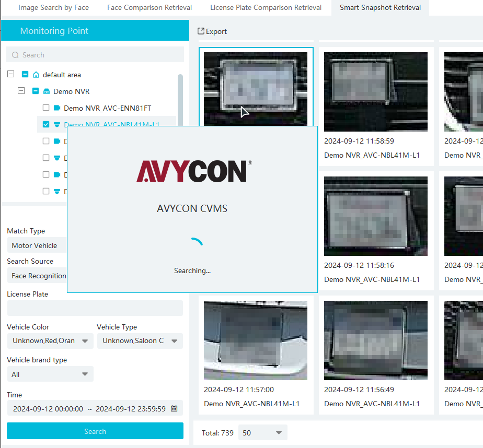
Task: Click the monitoring point Search field
Action: pos(95,55)
